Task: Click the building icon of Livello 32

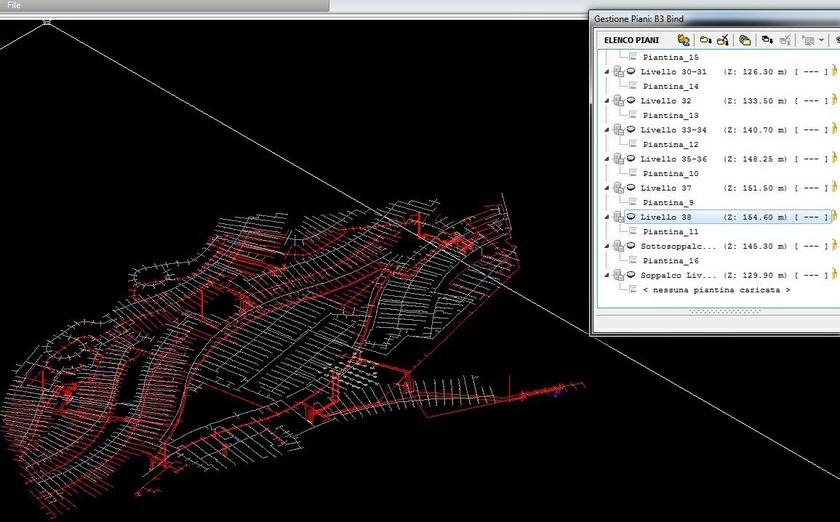Action: (619, 101)
